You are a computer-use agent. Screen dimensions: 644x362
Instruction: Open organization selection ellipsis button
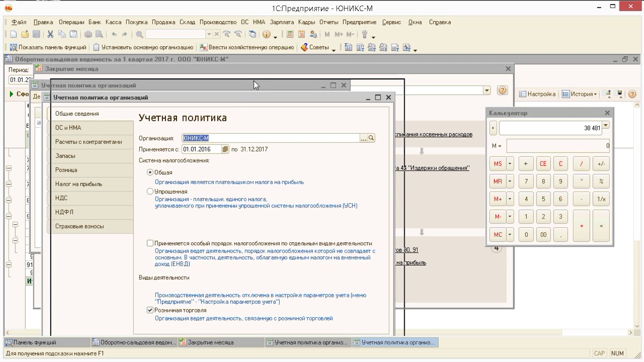364,138
